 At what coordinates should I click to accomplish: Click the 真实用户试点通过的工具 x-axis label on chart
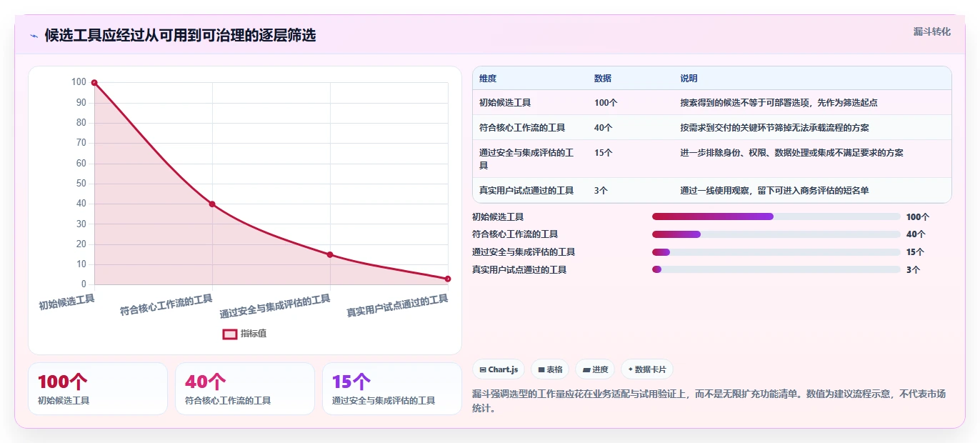point(397,306)
